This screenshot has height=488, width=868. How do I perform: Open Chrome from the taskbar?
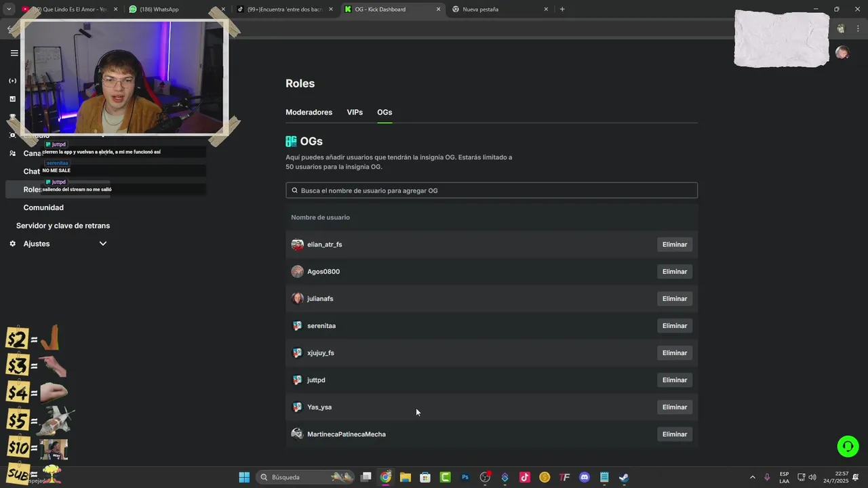pyautogui.click(x=385, y=477)
